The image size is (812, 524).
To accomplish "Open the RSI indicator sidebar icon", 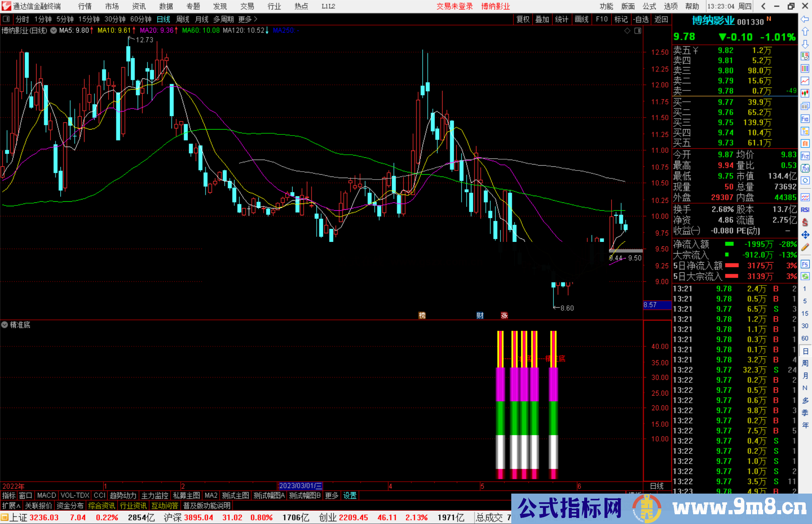I will click(805, 210).
